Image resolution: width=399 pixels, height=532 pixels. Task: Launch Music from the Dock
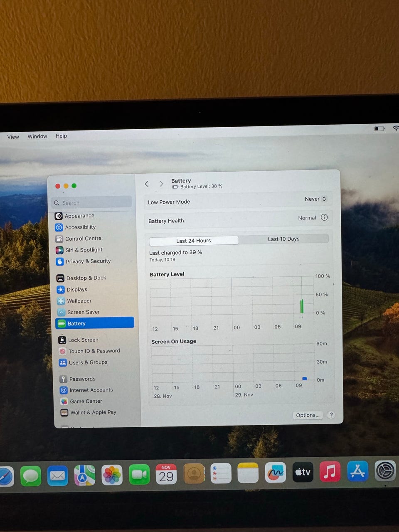click(330, 472)
